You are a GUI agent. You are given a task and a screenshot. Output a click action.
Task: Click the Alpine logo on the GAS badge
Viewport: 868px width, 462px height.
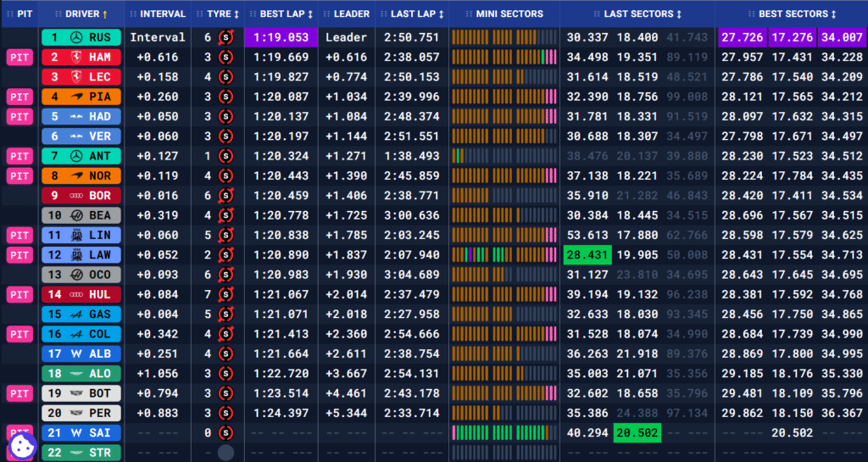coord(76,314)
